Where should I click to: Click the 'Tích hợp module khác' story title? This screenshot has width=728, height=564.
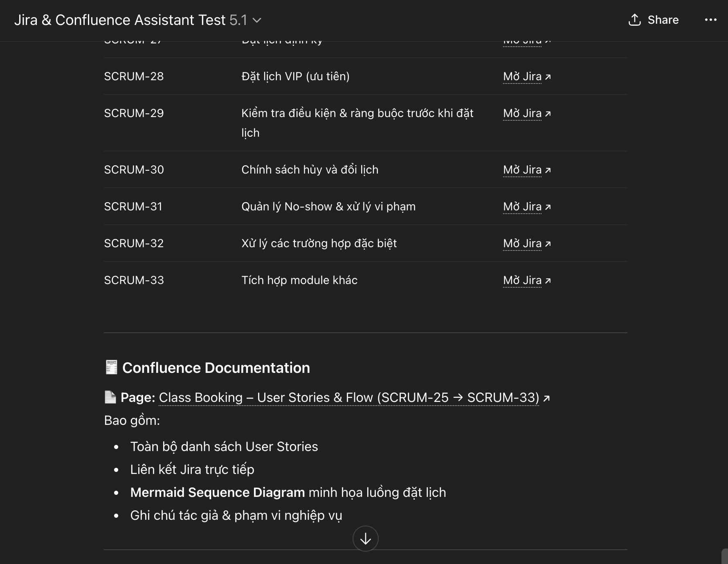point(299,280)
